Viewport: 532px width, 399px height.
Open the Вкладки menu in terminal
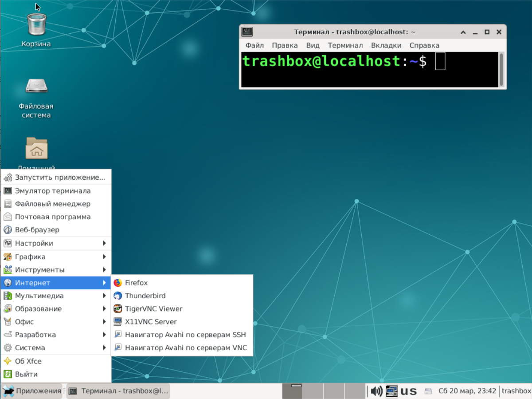coord(386,45)
